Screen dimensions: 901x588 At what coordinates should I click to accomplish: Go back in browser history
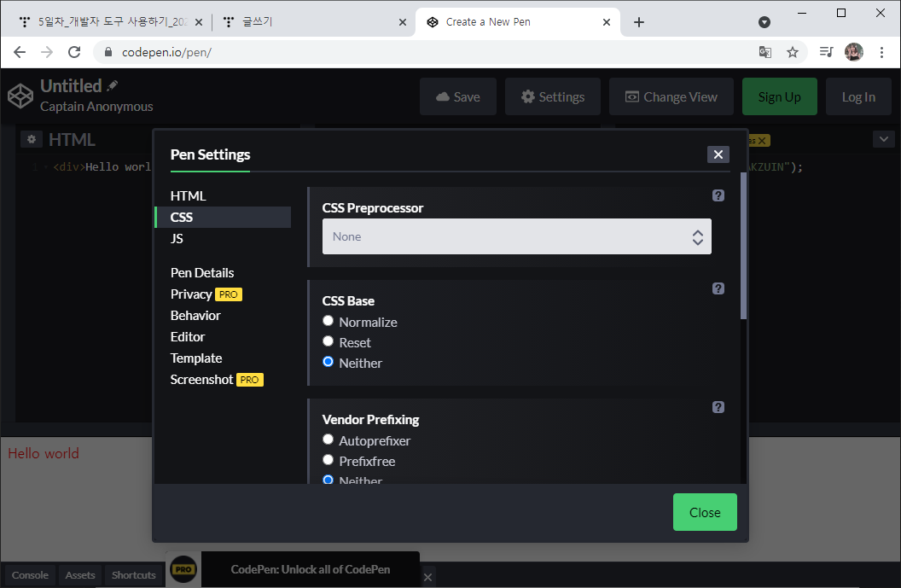tap(20, 52)
